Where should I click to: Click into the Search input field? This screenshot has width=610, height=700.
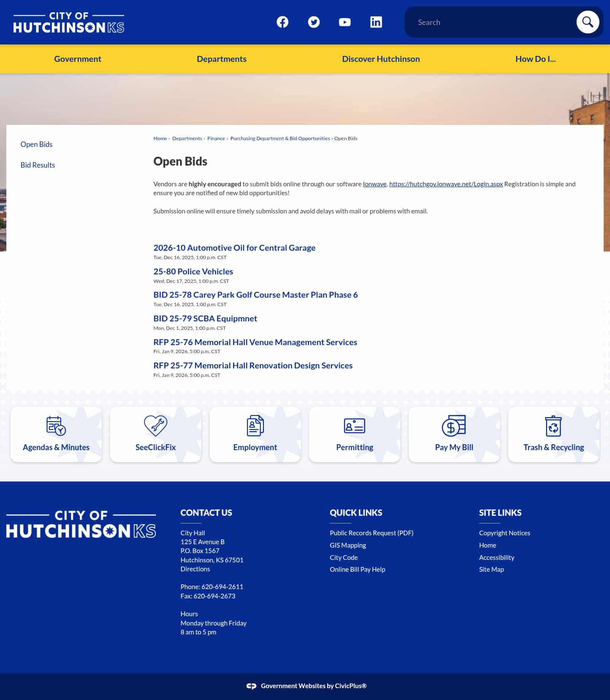pyautogui.click(x=491, y=22)
